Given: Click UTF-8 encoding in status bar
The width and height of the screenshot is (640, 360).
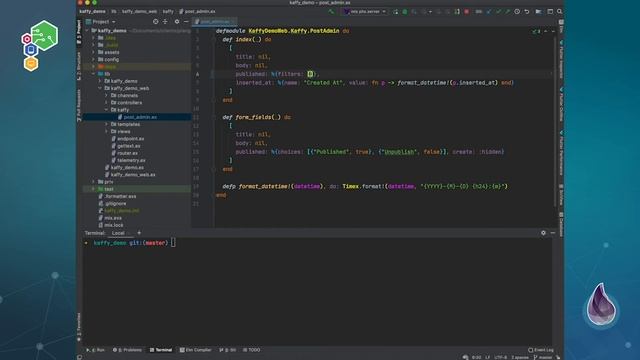Looking at the screenshot, I should 501,357.
